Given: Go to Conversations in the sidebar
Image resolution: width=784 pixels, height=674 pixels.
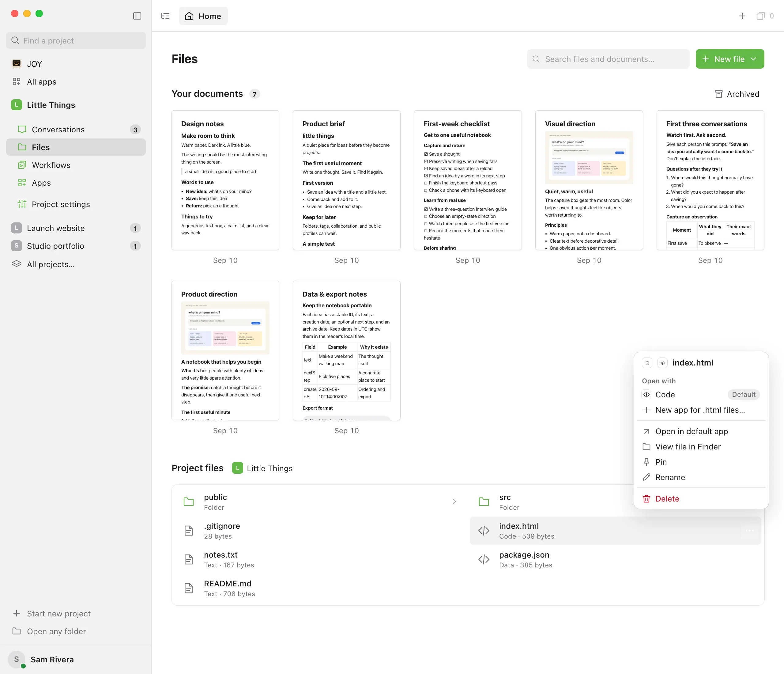Looking at the screenshot, I should pos(76,129).
